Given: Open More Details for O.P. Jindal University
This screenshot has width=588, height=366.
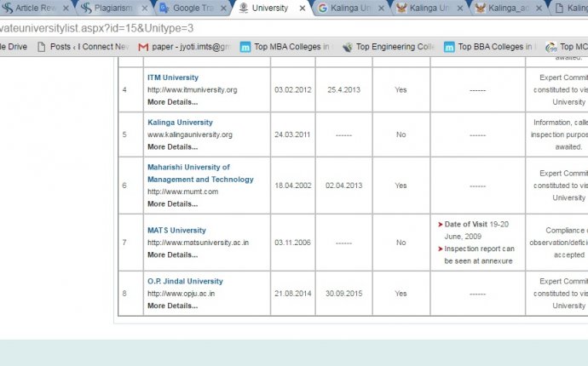Looking at the screenshot, I should (x=172, y=306).
